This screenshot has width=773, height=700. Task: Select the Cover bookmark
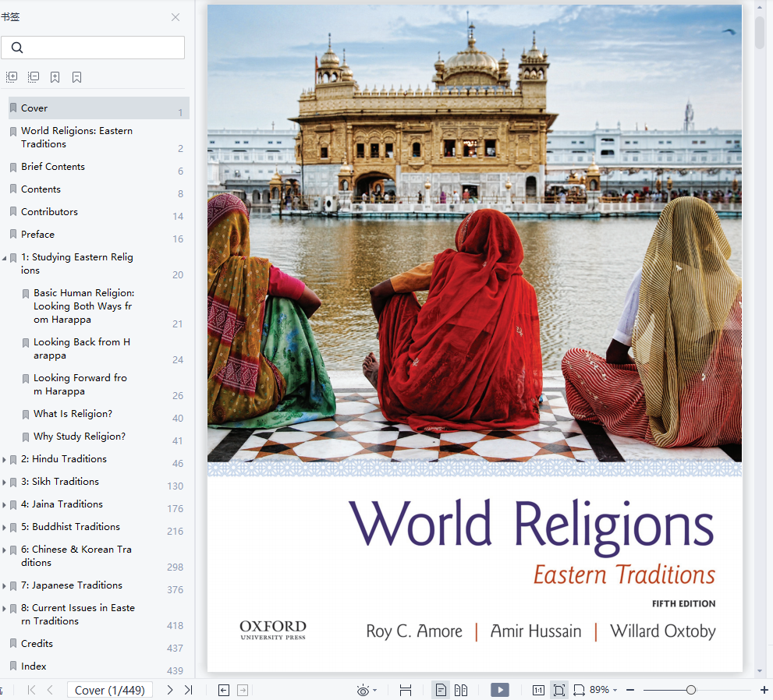click(x=99, y=108)
